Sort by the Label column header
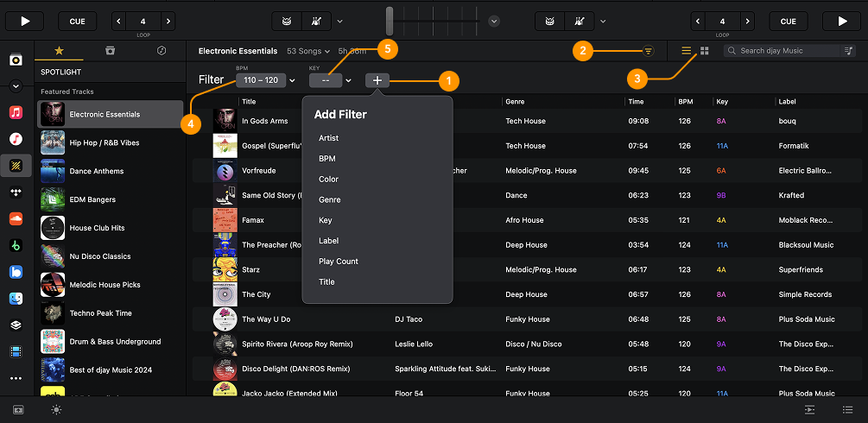 tap(787, 102)
